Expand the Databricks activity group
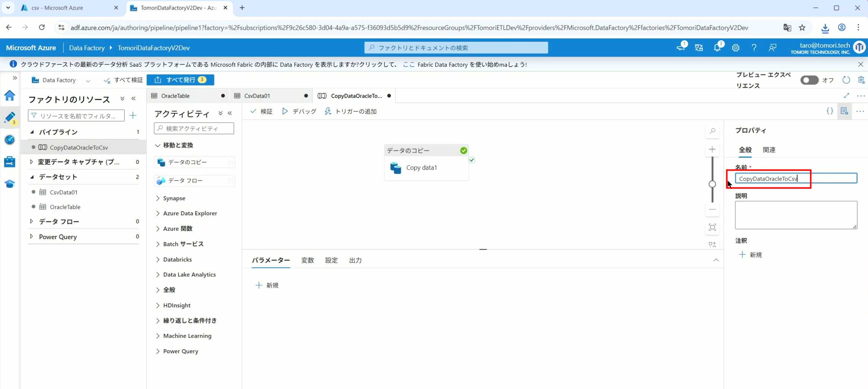This screenshot has width=868, height=389. coord(158,259)
